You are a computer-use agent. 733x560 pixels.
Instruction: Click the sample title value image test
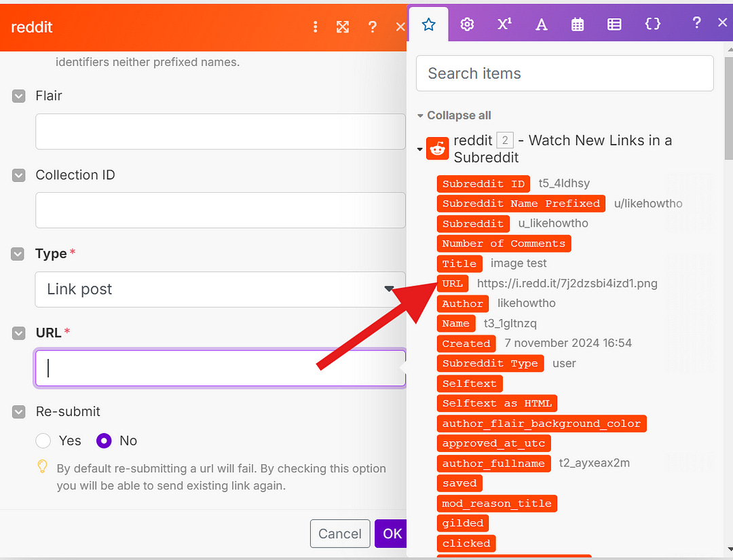[x=519, y=263]
